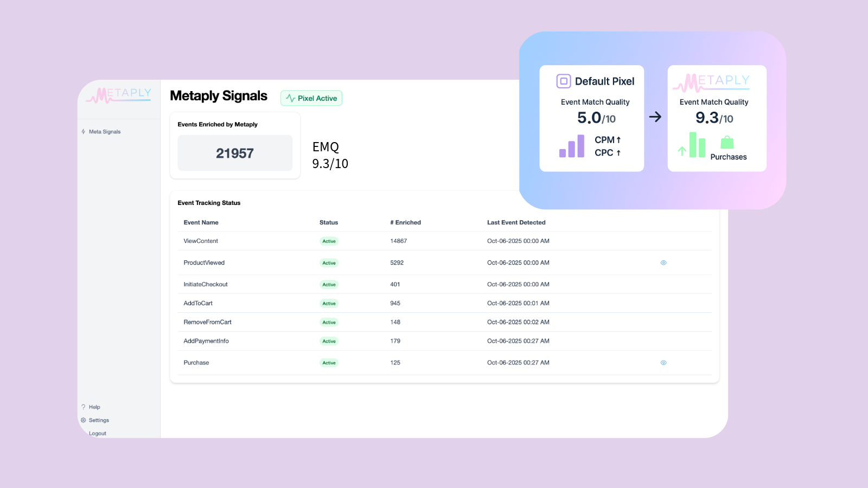Click the Event Name column header

pos(201,222)
